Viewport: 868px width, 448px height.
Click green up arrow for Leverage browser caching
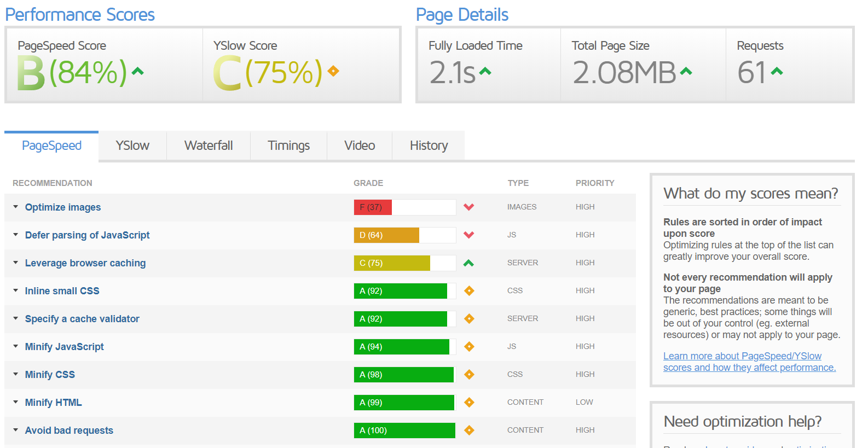point(468,263)
